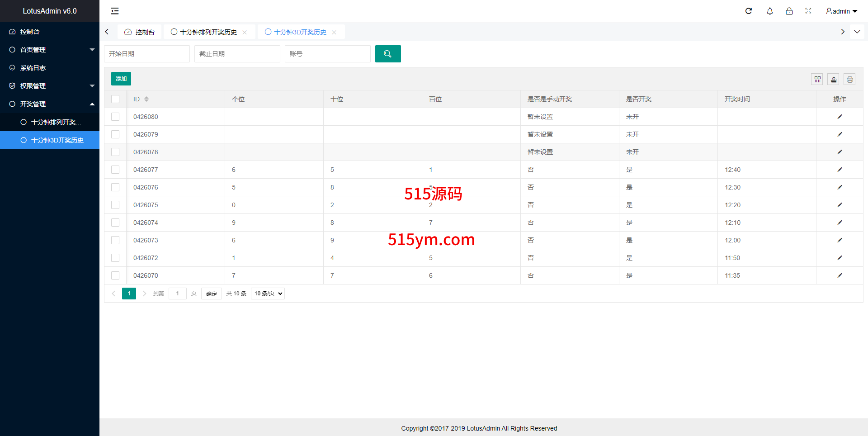The width and height of the screenshot is (868, 436).
Task: Switch to the 十分钟排列开奖历史 tab
Action: 208,32
